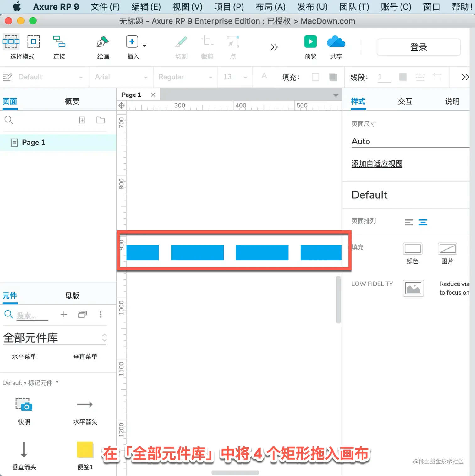Switch to the 样式 style tab
Viewport: 475px width, 476px height.
[x=358, y=101]
